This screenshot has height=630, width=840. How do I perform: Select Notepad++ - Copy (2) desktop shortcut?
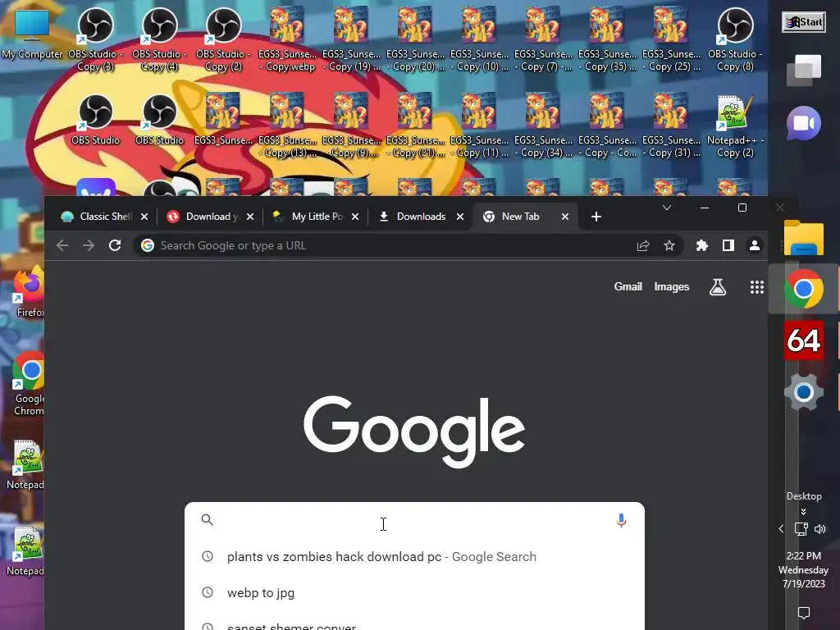735,126
